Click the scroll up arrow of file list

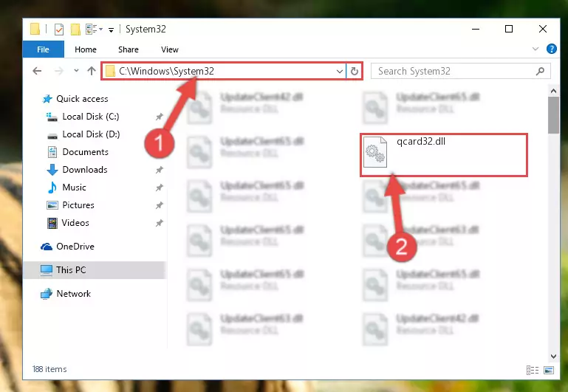coord(553,92)
